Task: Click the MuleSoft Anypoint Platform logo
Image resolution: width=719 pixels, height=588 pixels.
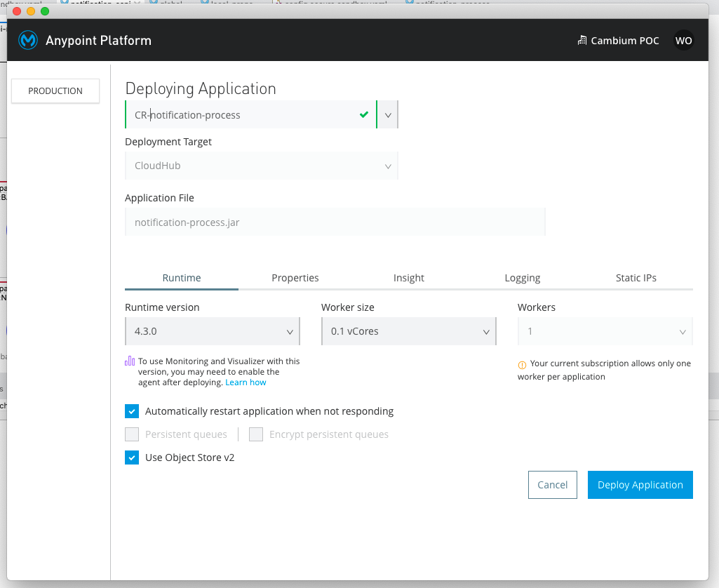Action: point(27,40)
